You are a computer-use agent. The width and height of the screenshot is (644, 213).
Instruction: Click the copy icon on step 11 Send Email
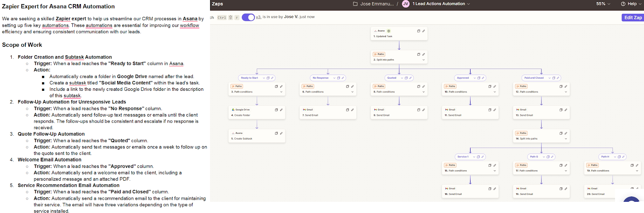pos(490,110)
